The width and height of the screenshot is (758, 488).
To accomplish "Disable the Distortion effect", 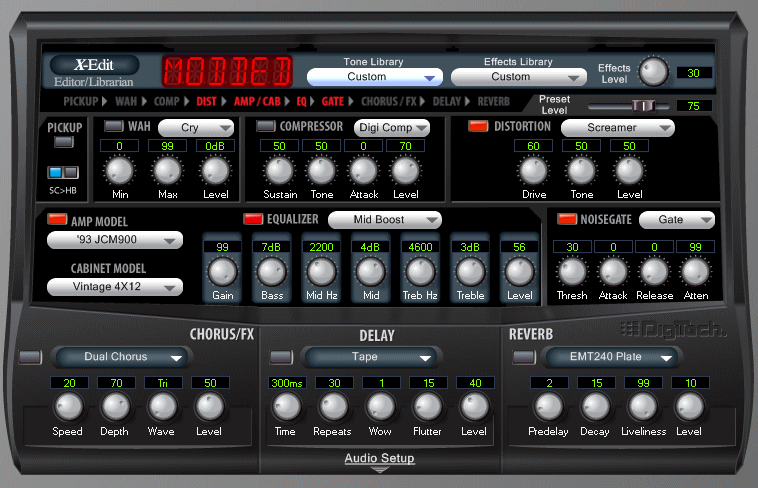I will pos(478,126).
